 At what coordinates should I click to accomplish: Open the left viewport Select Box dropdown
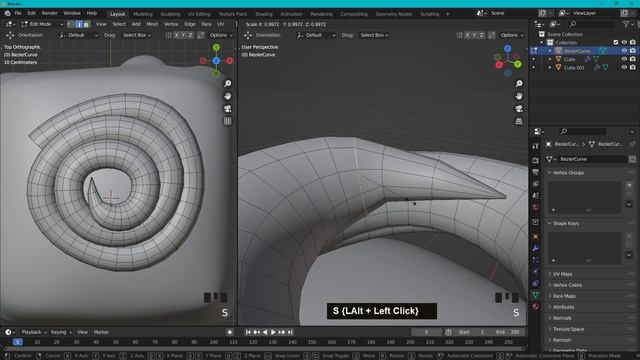click(137, 35)
